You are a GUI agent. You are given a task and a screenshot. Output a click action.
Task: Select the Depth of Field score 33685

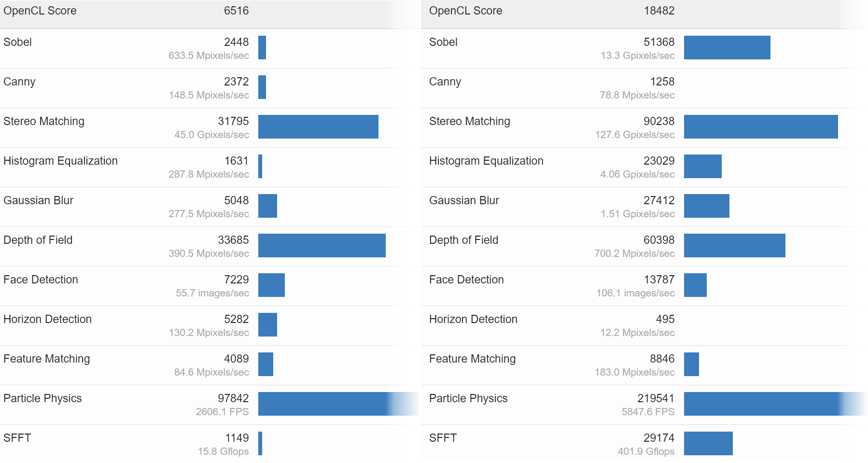tap(233, 240)
